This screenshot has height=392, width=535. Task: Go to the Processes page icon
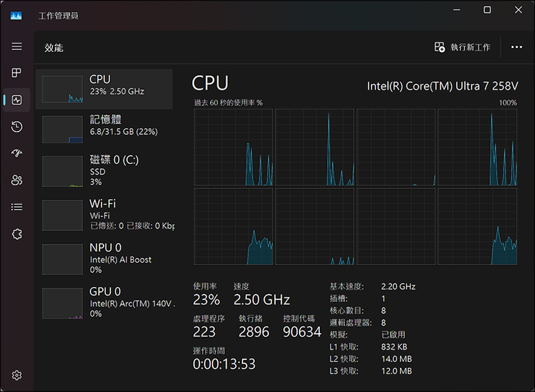(x=16, y=73)
